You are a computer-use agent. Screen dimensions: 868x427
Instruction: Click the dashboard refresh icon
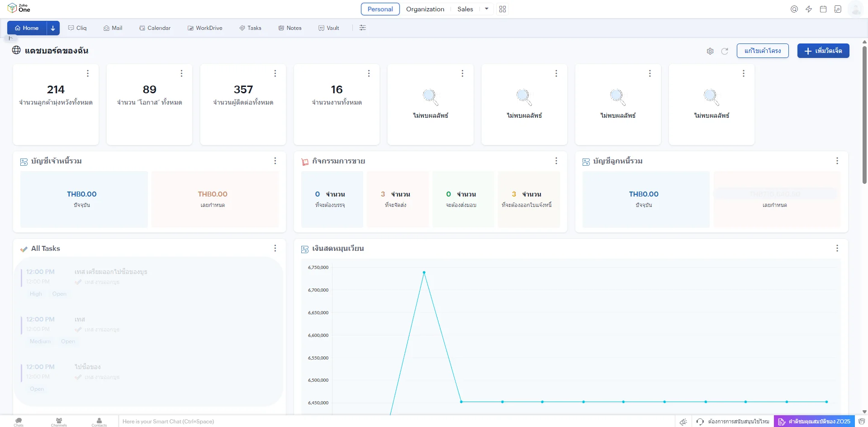pos(725,51)
